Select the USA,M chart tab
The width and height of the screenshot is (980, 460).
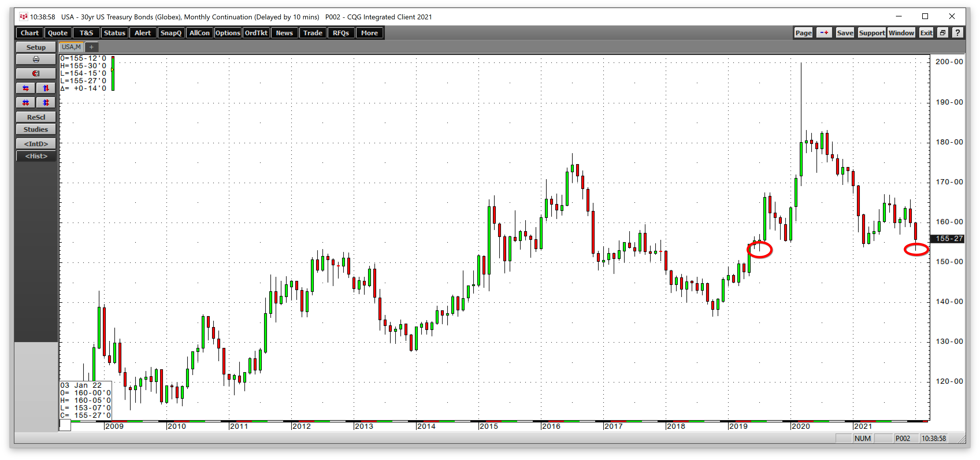pos(71,47)
